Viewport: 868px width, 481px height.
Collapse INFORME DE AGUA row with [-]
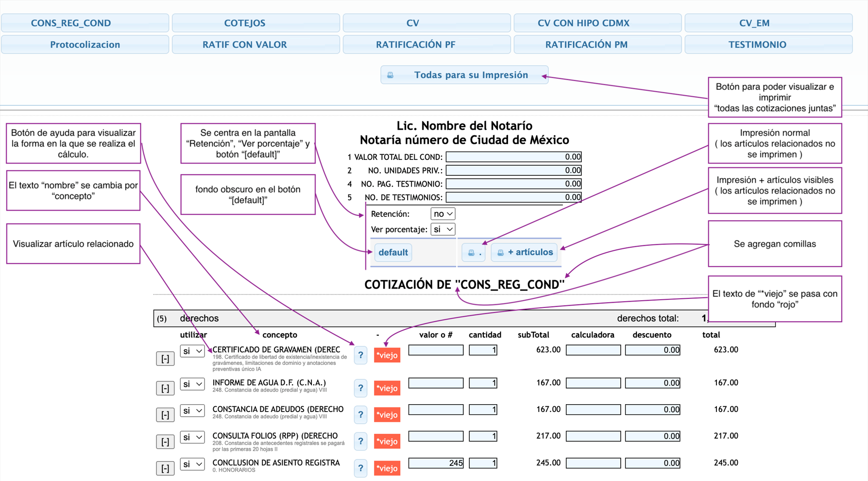click(165, 388)
